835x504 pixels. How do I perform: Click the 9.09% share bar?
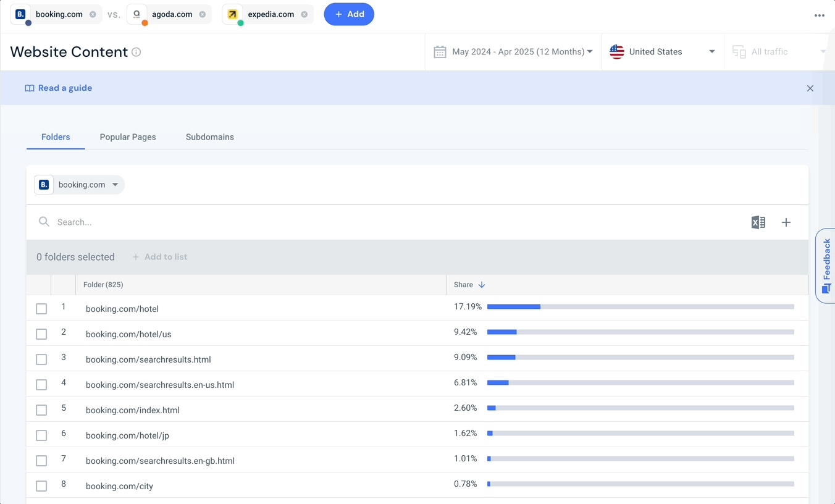640,357
